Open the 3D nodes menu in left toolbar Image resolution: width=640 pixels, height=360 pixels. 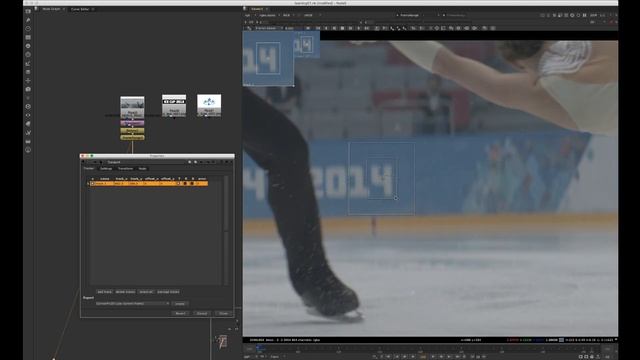pos(28,89)
